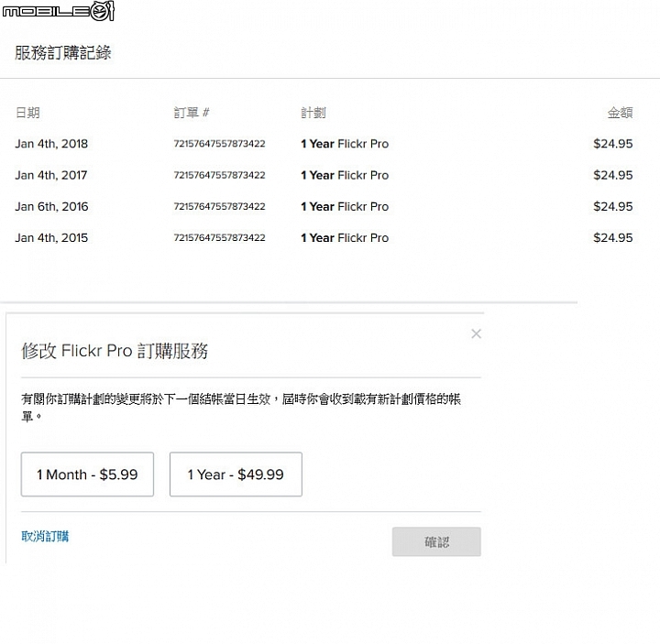Click 1 Year Flickr Pro in the 2017 row

tap(345, 175)
